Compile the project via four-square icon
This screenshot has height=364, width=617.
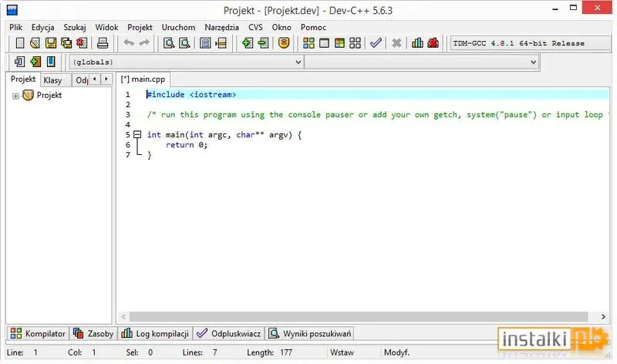(x=308, y=43)
